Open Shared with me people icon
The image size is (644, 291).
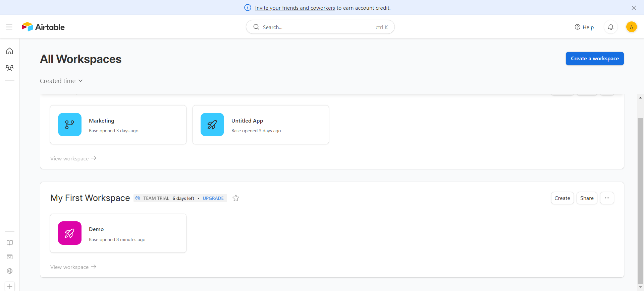click(x=10, y=68)
